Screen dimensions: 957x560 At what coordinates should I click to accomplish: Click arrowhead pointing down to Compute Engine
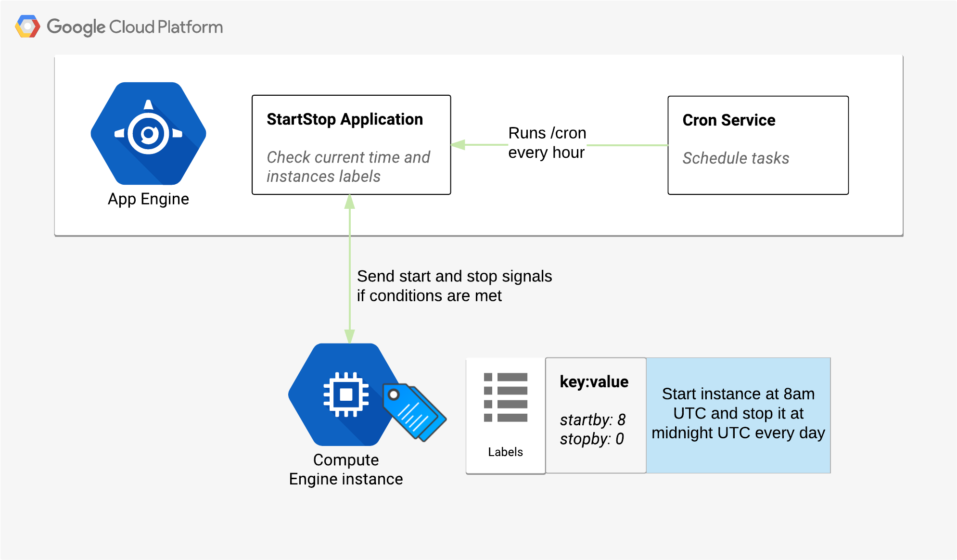(350, 336)
